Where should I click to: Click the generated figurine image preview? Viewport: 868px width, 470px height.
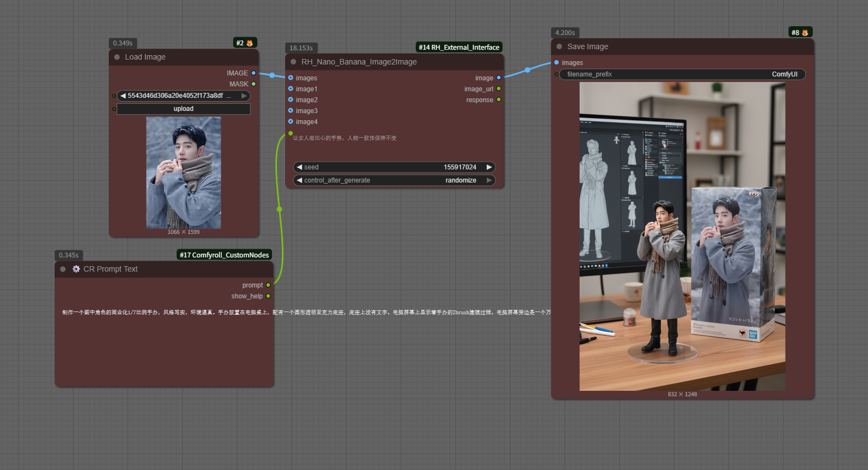[682, 236]
